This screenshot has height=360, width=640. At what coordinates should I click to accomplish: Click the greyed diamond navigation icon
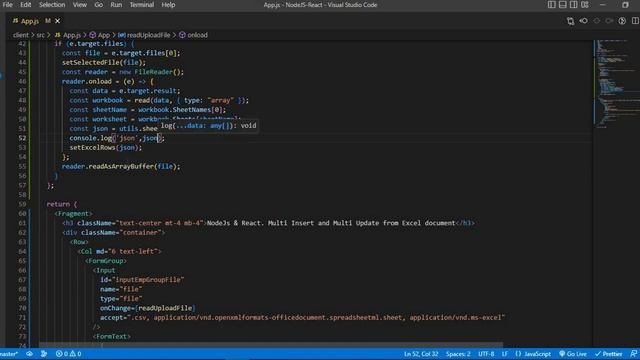tap(597, 21)
